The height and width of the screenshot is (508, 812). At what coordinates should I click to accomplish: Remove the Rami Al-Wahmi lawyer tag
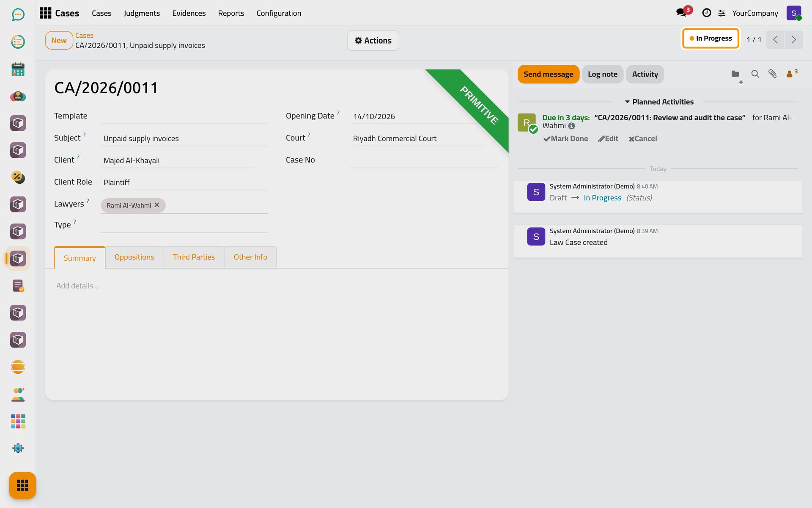point(157,205)
